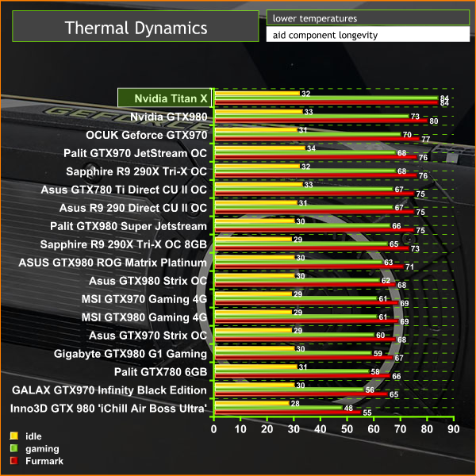Image resolution: width=476 pixels, height=476 pixels.
Task: Click the Furmark legend text
Action: 44,461
